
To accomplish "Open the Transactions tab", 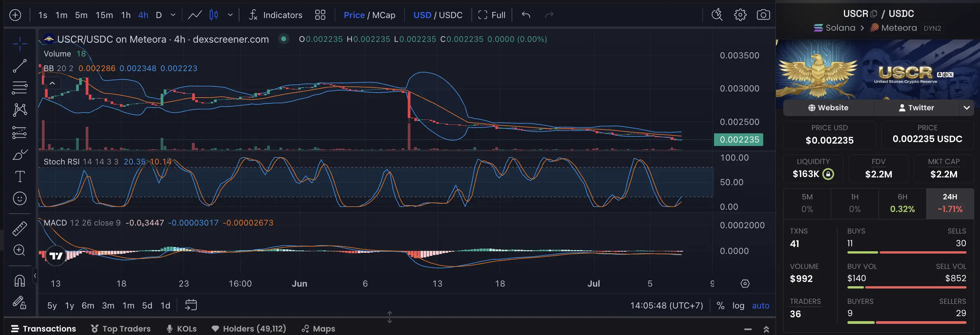I will coord(43,328).
